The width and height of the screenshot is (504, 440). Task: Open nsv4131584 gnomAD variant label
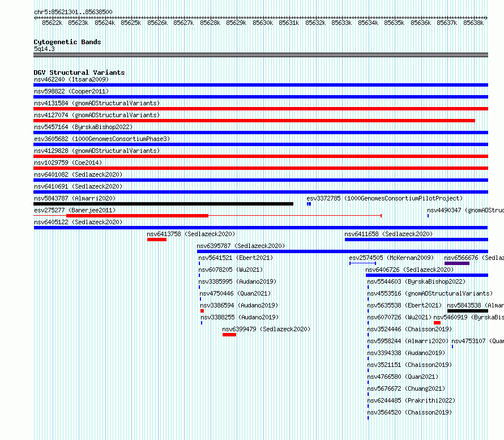point(97,103)
